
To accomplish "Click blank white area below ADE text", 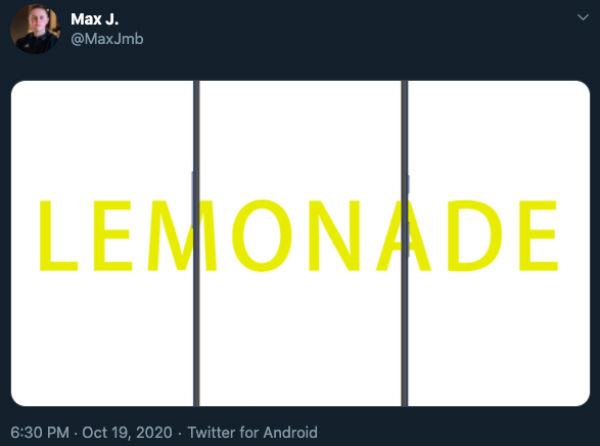I will 499,339.
